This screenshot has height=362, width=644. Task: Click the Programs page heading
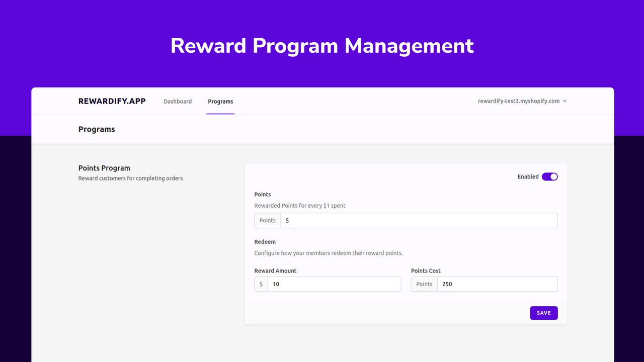pos(97,129)
